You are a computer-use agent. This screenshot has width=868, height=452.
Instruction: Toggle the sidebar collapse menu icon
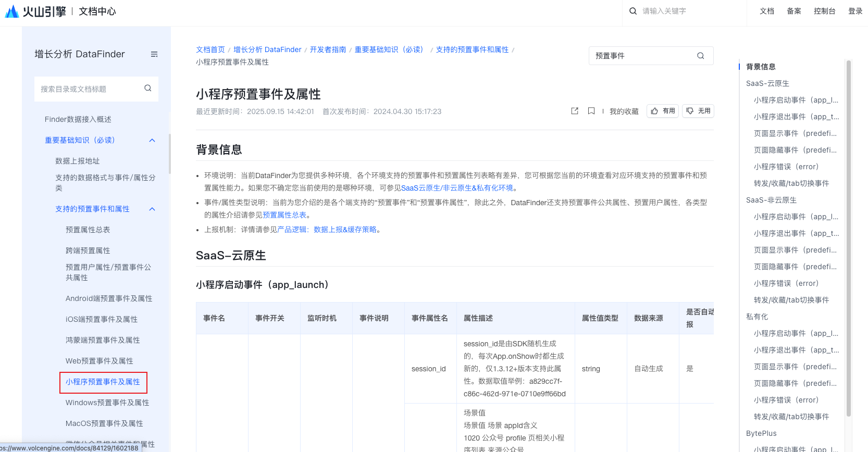pyautogui.click(x=154, y=54)
